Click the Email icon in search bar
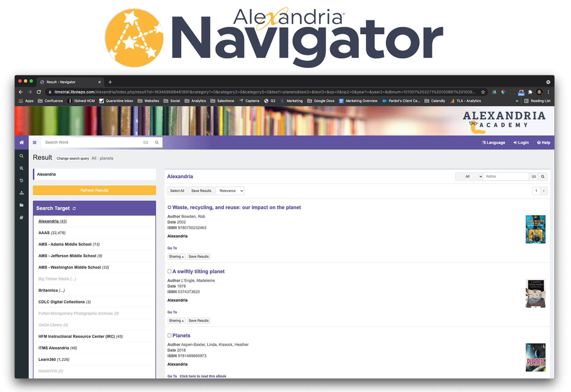This screenshot has height=392, width=571. tap(146, 142)
